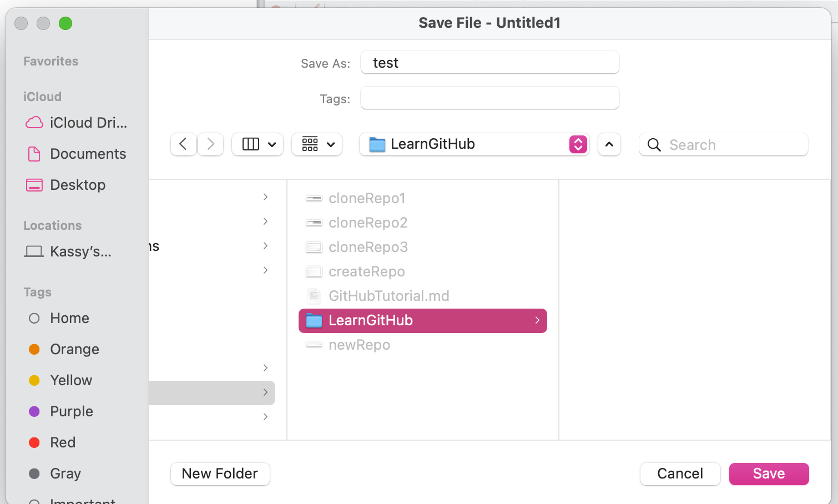838x504 pixels.
Task: Click the forward navigation arrow
Action: pos(210,144)
